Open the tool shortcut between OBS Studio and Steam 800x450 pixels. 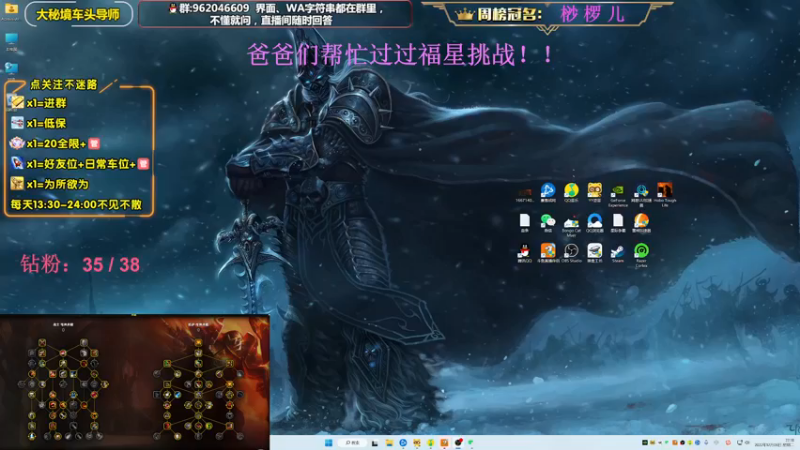point(594,253)
